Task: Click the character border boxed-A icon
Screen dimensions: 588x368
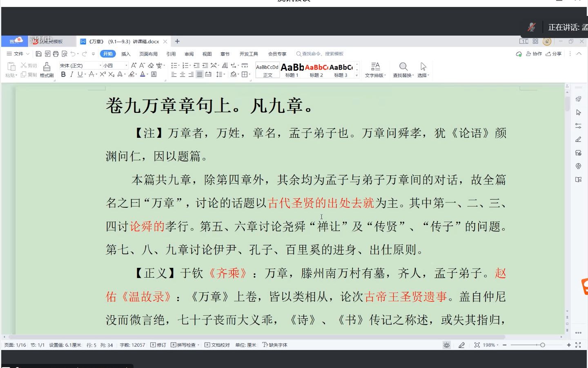Action: [154, 74]
